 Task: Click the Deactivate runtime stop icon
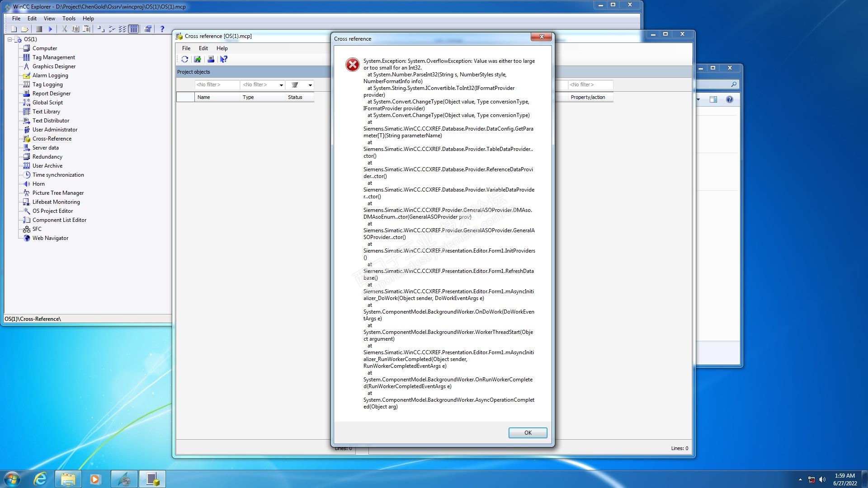pos(39,29)
